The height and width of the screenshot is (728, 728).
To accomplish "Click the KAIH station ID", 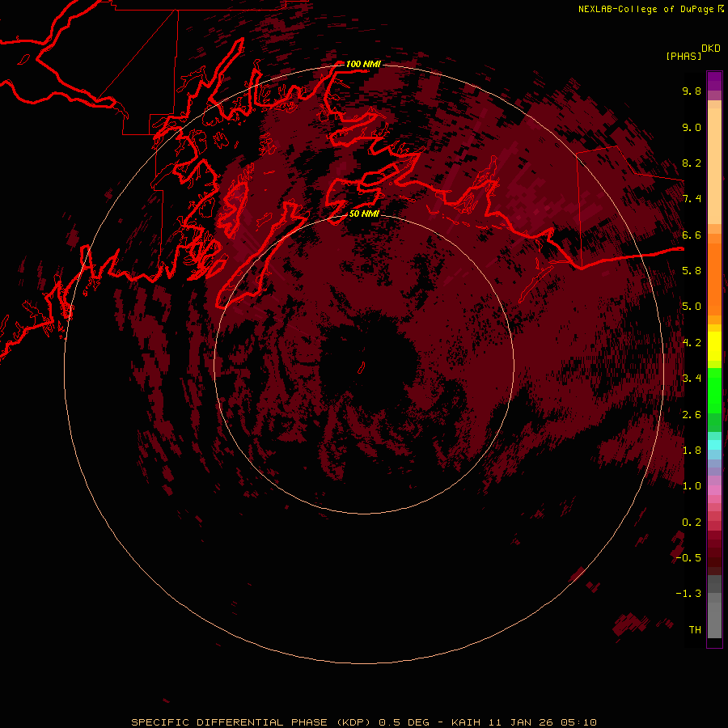I will click(466, 722).
